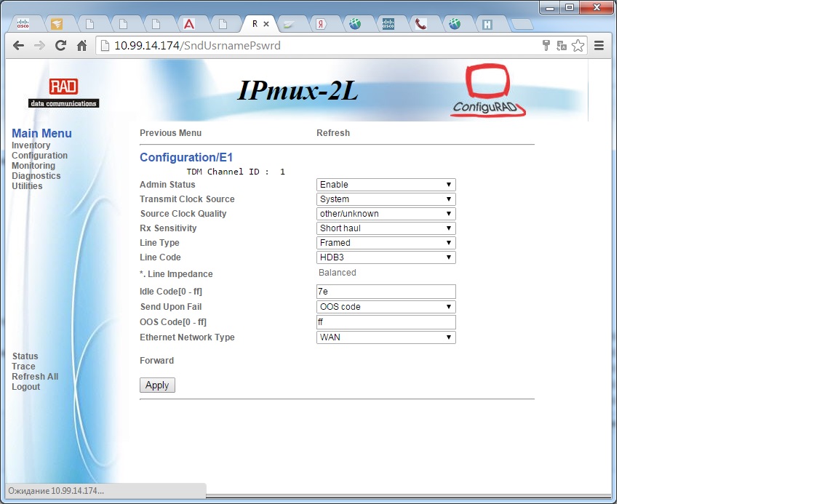Viewport: 838px width, 504px height.
Task: Click the Apply button
Action: point(157,385)
